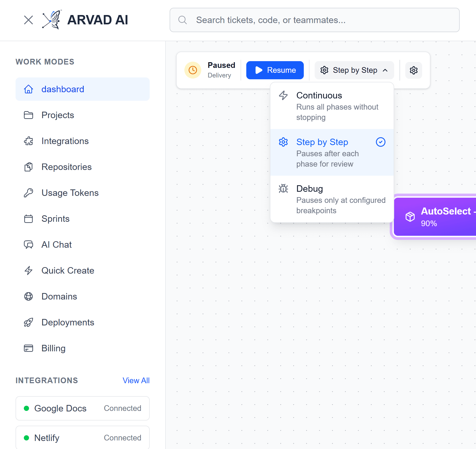Click the ARVAD AI butterfly logo
This screenshot has width=476, height=449.
click(52, 20)
